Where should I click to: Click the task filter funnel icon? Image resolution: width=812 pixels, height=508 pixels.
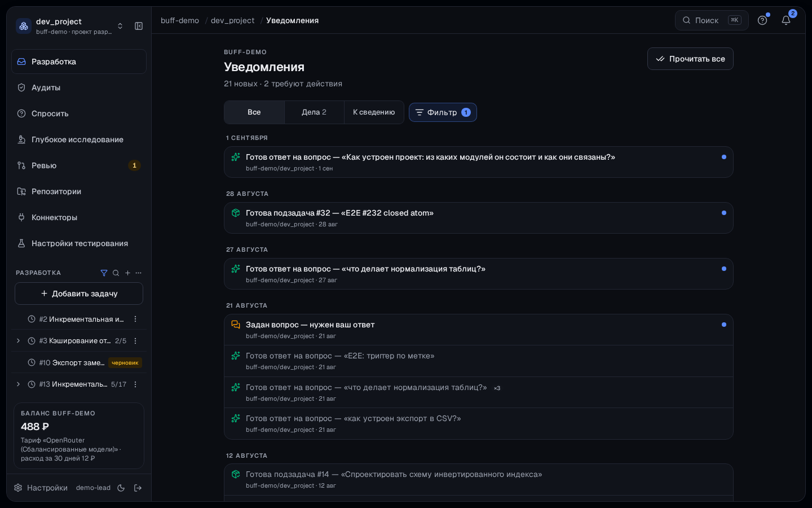click(104, 273)
